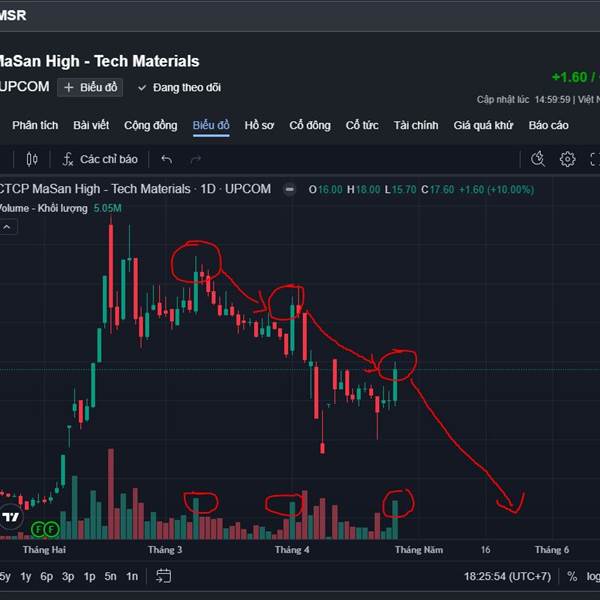Set chart range to 5n

111,576
